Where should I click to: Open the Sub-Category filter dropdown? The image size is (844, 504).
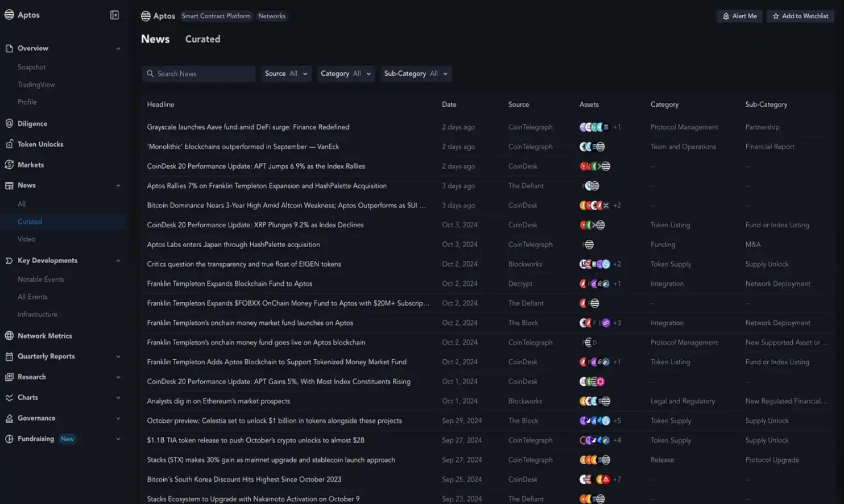pos(416,74)
